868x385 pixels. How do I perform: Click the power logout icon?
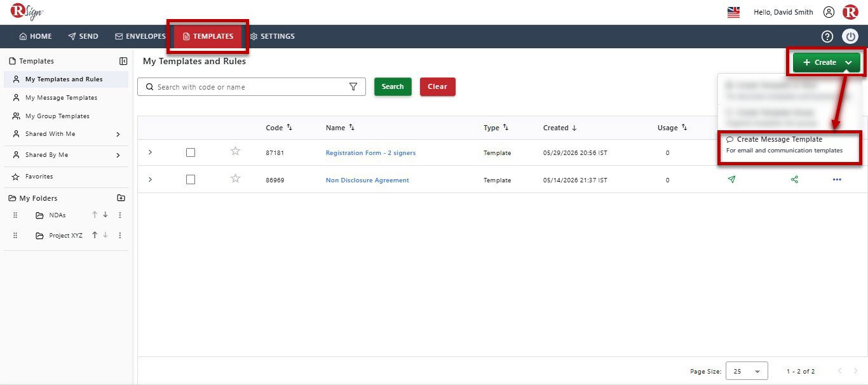click(850, 36)
